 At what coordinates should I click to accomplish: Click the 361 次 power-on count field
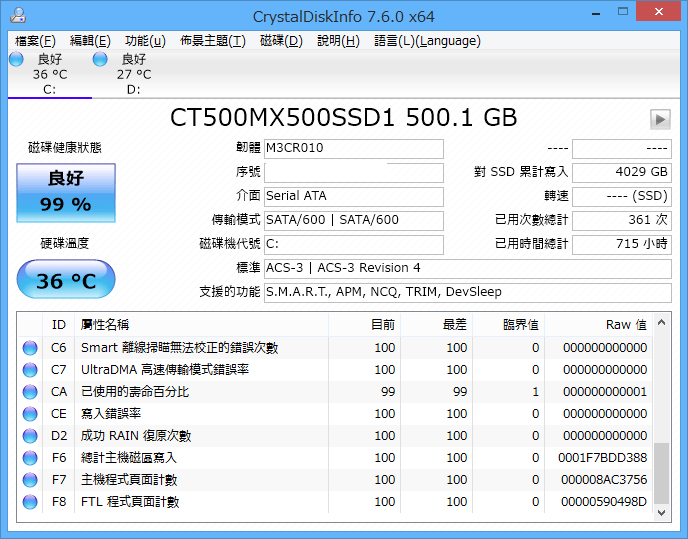point(622,221)
